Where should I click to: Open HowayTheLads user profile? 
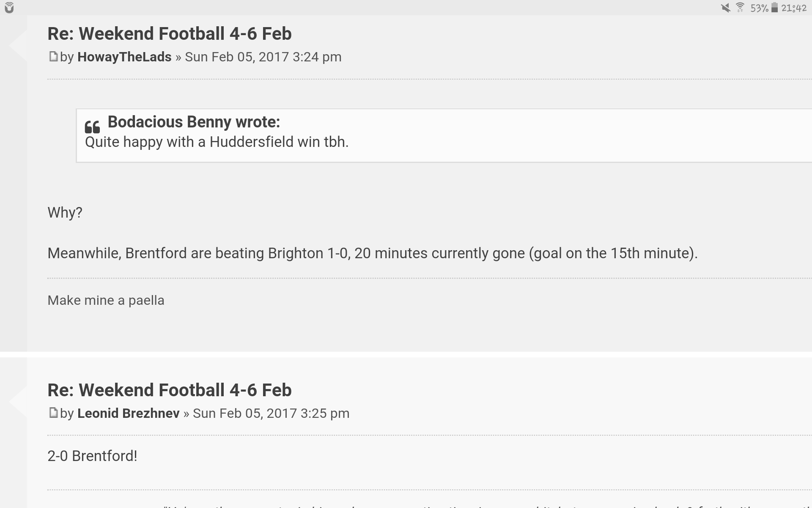pos(124,57)
